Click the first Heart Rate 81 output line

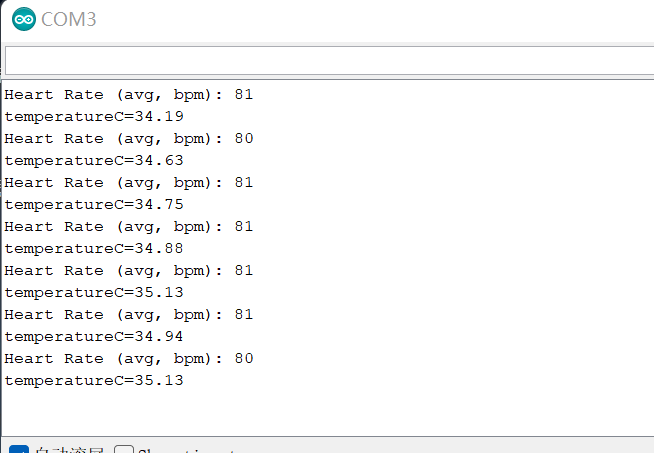pos(129,95)
